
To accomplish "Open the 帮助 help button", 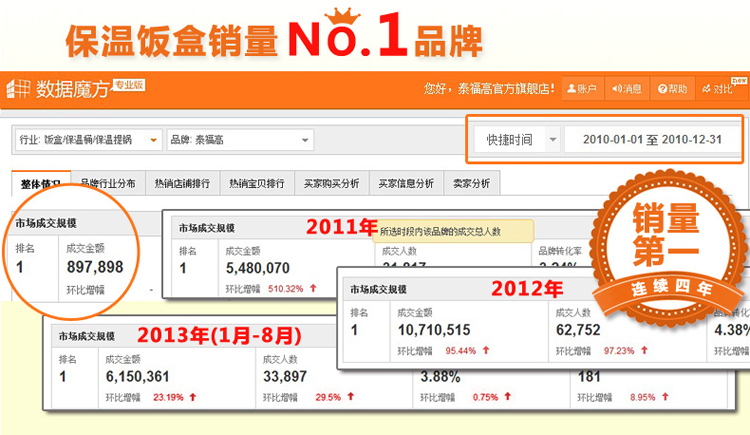I will pyautogui.click(x=672, y=89).
